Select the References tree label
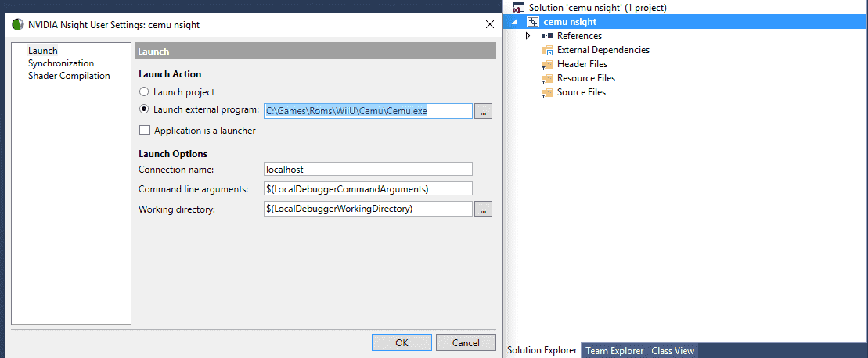 coord(580,36)
